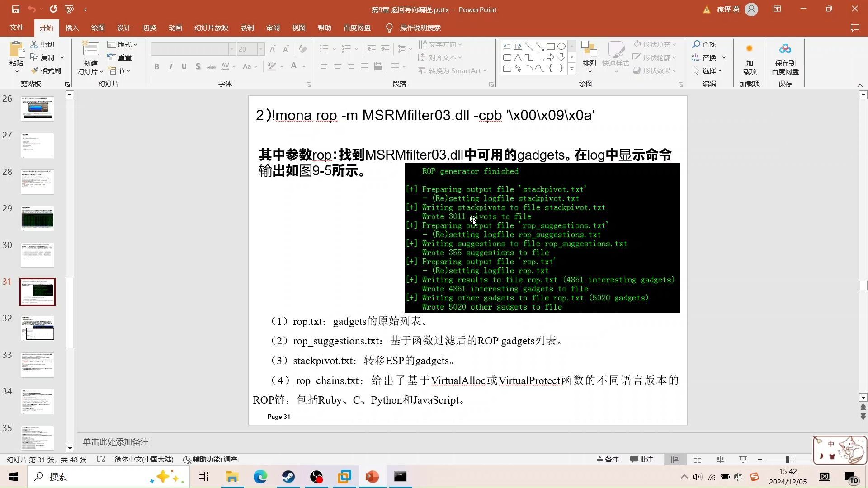
Task: Click the zoom slider handle in status bar
Action: 787,459
